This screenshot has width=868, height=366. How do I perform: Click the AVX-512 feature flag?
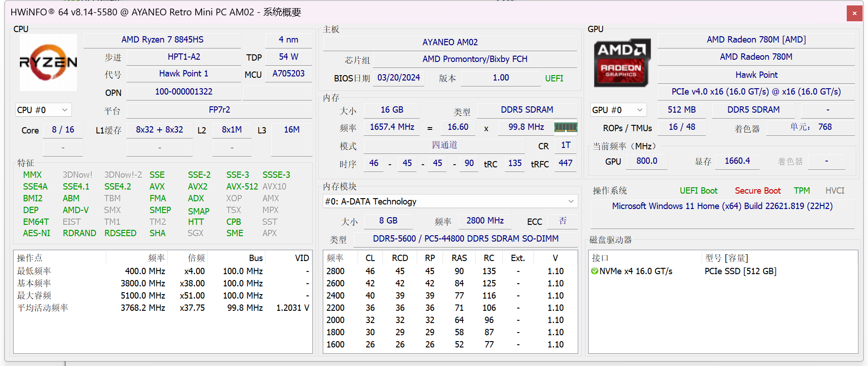242,186
